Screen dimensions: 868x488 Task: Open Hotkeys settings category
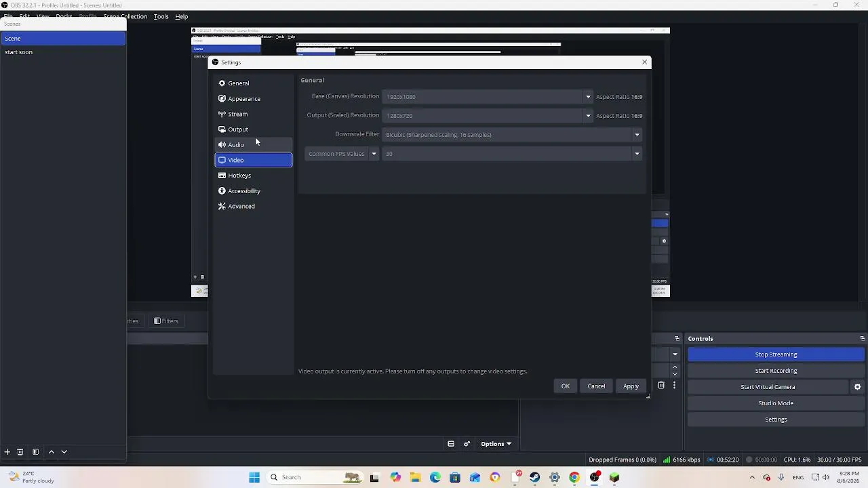(253, 176)
